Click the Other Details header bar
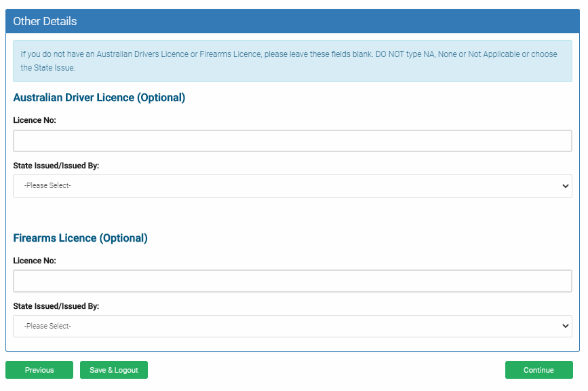 coord(294,21)
